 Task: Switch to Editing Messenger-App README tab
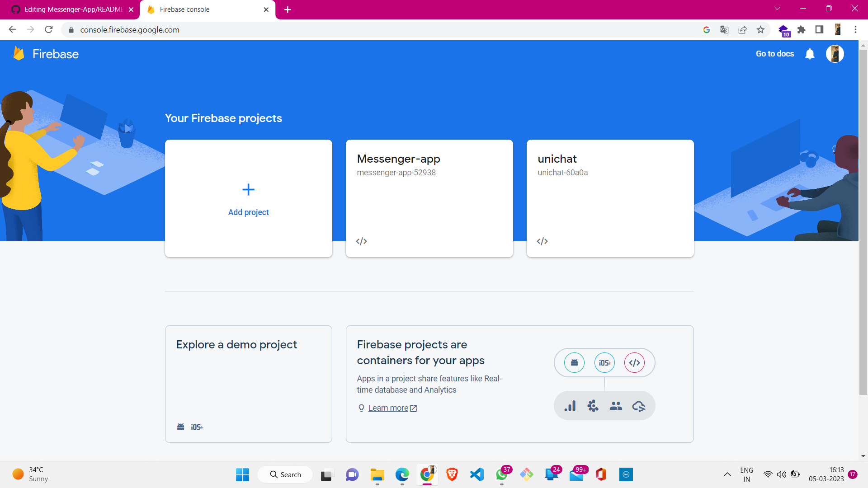coord(70,9)
